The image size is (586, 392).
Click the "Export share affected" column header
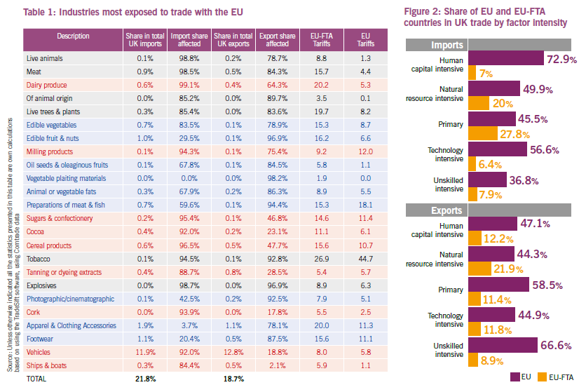277,39
